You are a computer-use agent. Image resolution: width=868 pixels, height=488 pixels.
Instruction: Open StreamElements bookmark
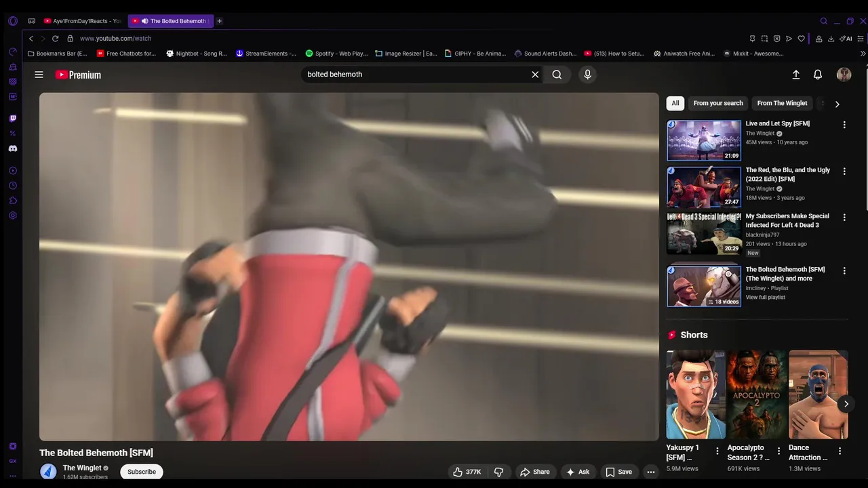pos(266,54)
